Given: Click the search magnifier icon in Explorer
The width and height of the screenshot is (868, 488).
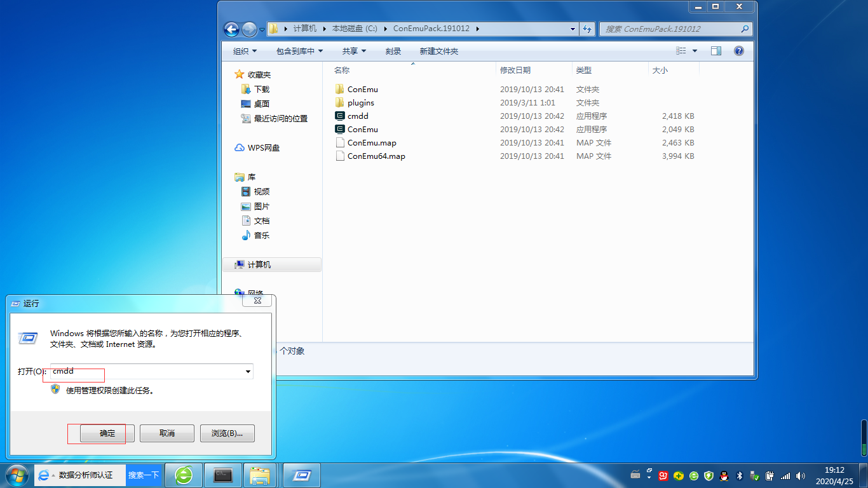Looking at the screenshot, I should click(x=745, y=29).
